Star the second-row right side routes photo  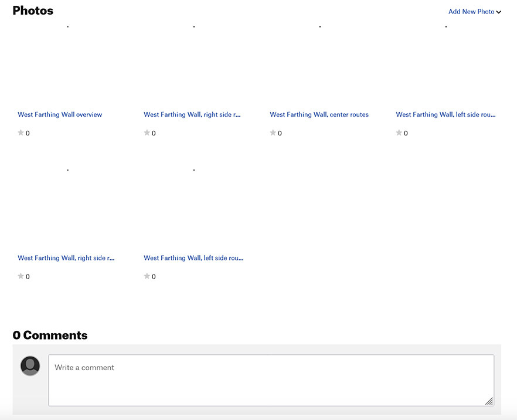tap(21, 276)
